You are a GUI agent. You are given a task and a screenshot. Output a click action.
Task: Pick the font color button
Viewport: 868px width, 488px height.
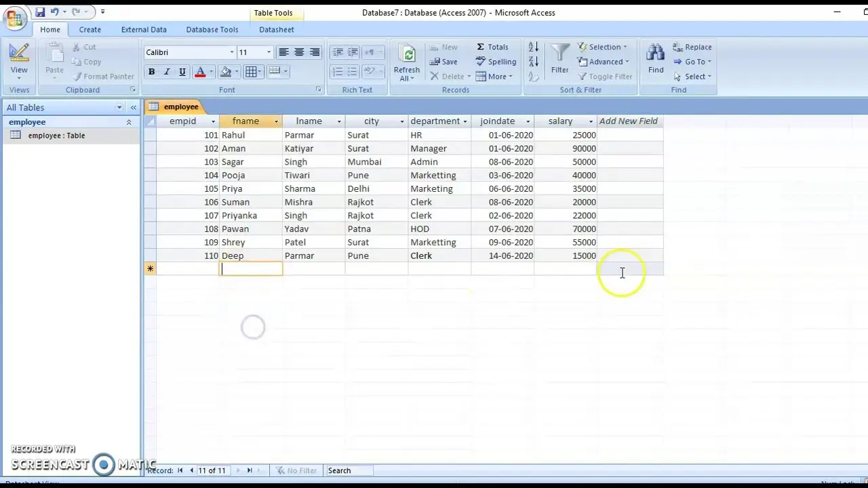coord(200,72)
